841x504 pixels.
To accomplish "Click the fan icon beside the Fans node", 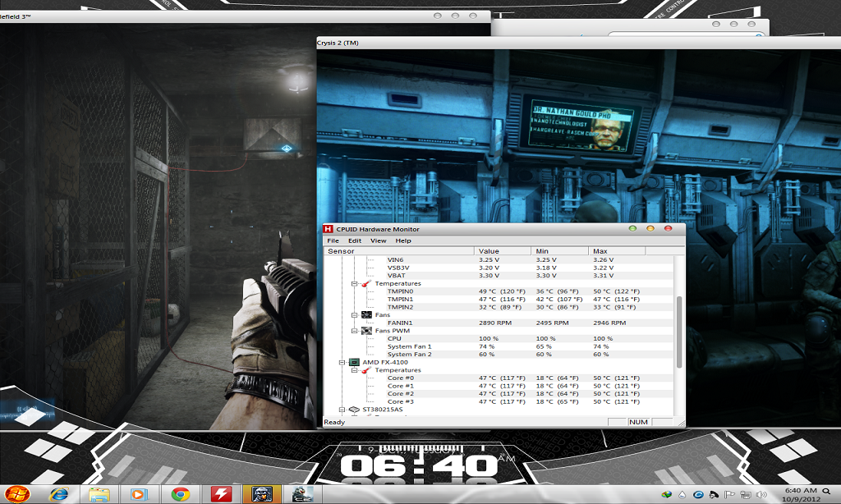I will [x=367, y=314].
